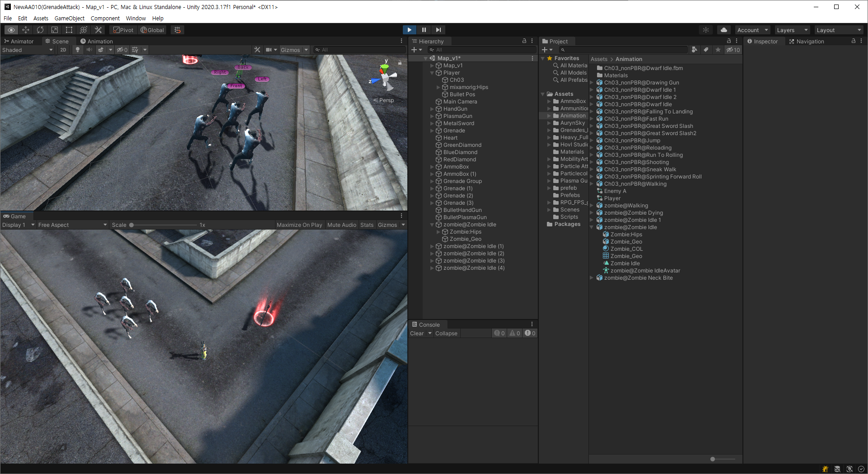Screen dimensions: 868x474
Task: Select the Hand (view) tool
Action: coord(11,30)
